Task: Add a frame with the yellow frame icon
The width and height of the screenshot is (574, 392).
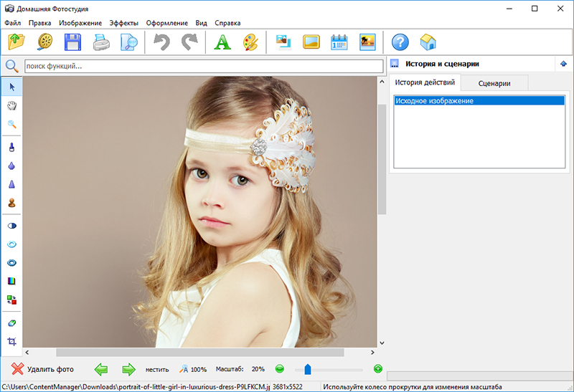Action: [x=311, y=42]
